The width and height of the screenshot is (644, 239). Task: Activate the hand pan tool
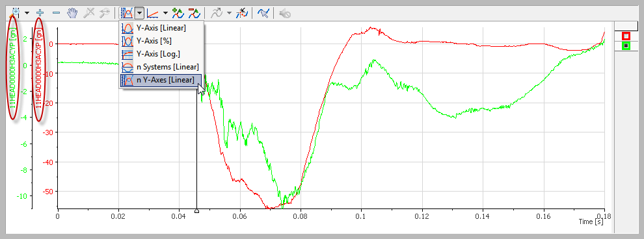pos(73,13)
